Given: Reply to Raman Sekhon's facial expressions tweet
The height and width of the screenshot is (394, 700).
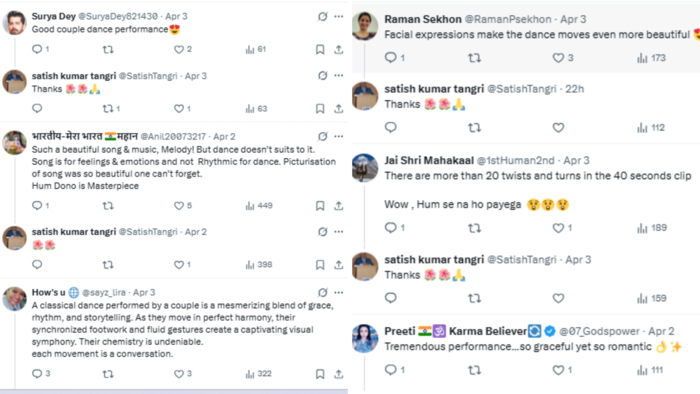Looking at the screenshot, I should click(391, 58).
